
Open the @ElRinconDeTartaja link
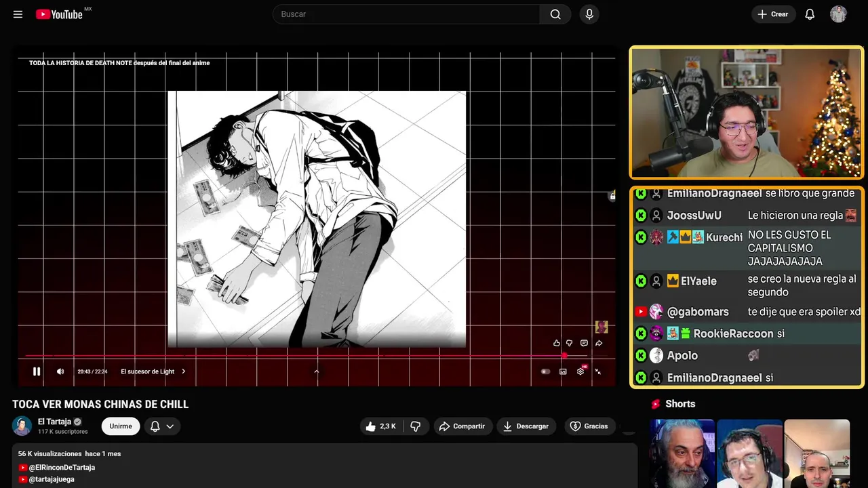pyautogui.click(x=62, y=468)
